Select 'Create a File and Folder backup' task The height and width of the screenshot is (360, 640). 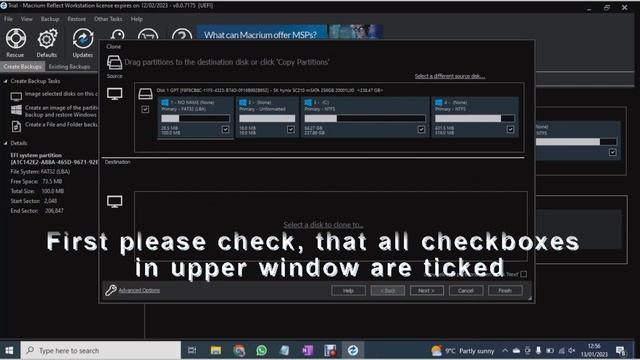[61, 124]
